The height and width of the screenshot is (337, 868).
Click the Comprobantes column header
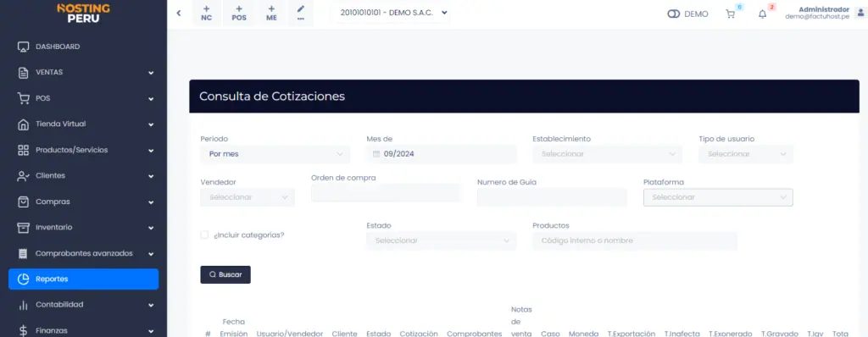(x=475, y=334)
